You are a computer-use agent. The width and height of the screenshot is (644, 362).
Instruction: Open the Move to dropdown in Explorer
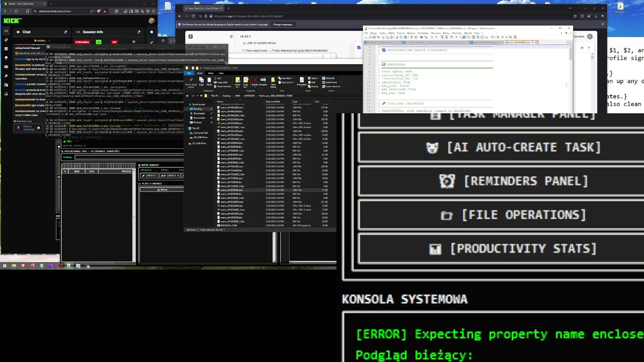point(237,82)
